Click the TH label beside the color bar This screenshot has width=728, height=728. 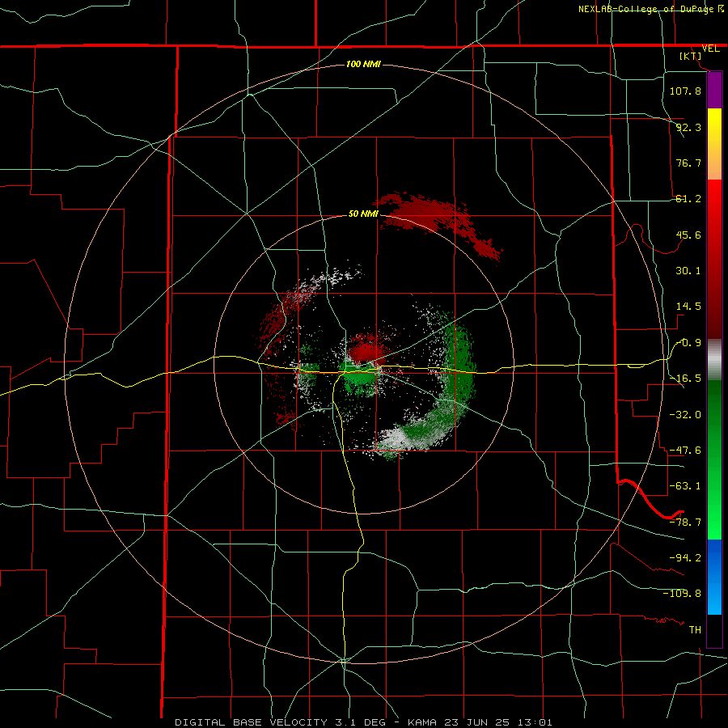(x=695, y=630)
